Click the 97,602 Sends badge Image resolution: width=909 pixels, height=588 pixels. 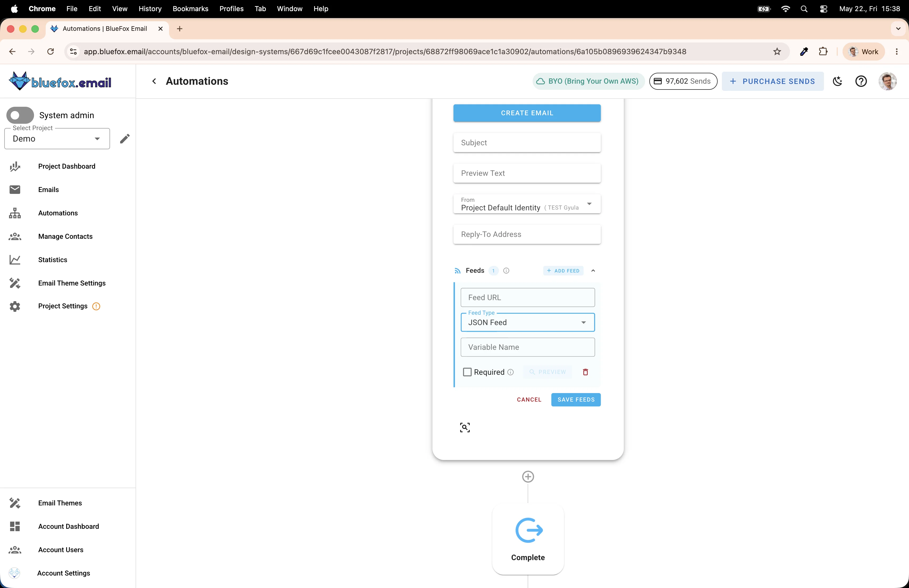(683, 81)
